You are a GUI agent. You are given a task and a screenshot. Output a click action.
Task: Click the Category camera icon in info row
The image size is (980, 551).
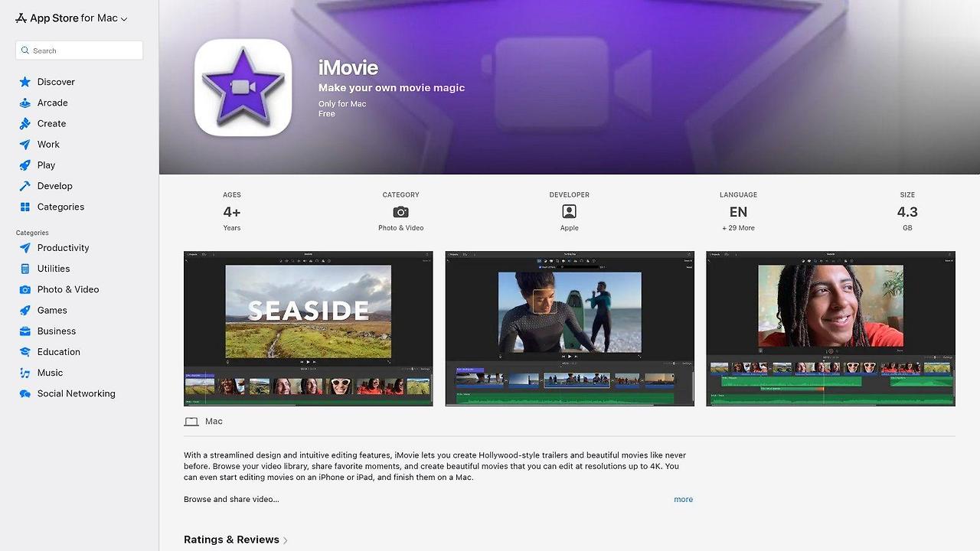[400, 212]
